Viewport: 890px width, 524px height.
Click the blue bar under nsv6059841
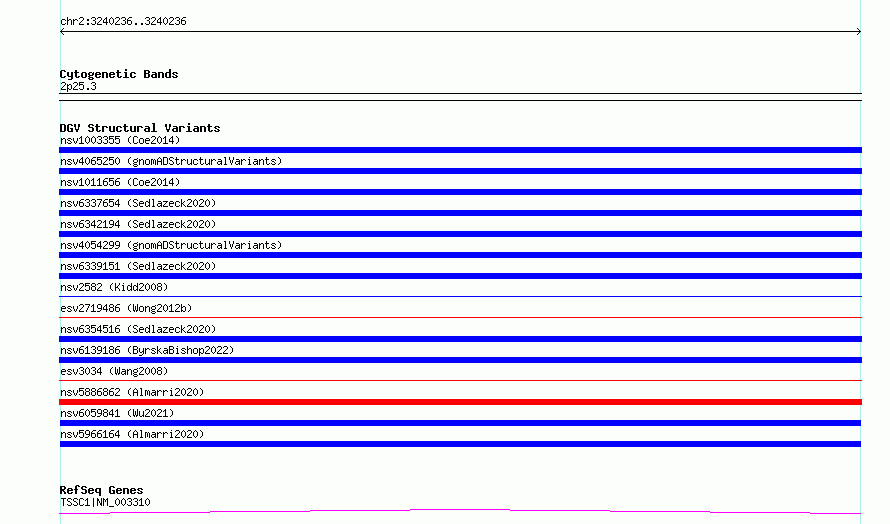(460, 423)
